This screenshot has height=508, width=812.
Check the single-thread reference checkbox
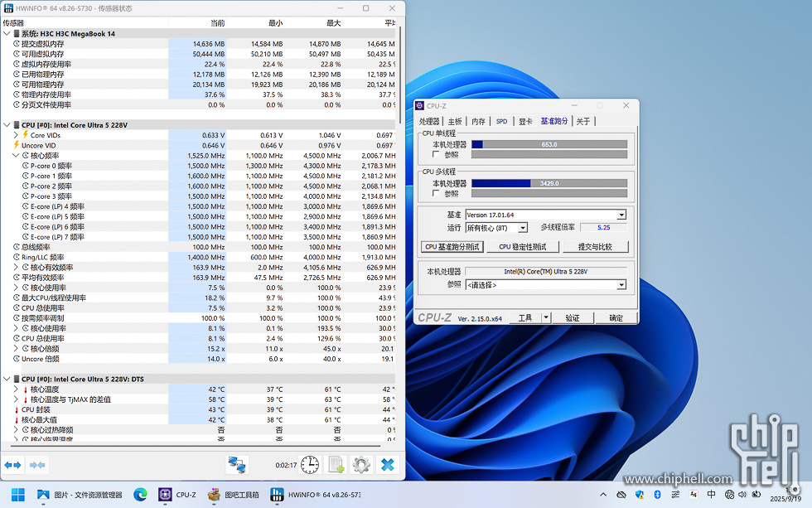click(x=436, y=154)
